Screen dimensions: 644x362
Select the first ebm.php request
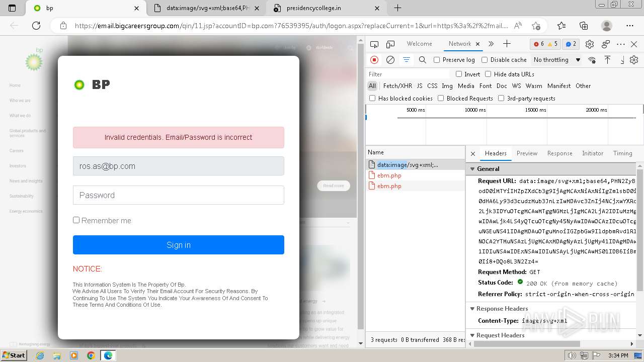coord(416,175)
